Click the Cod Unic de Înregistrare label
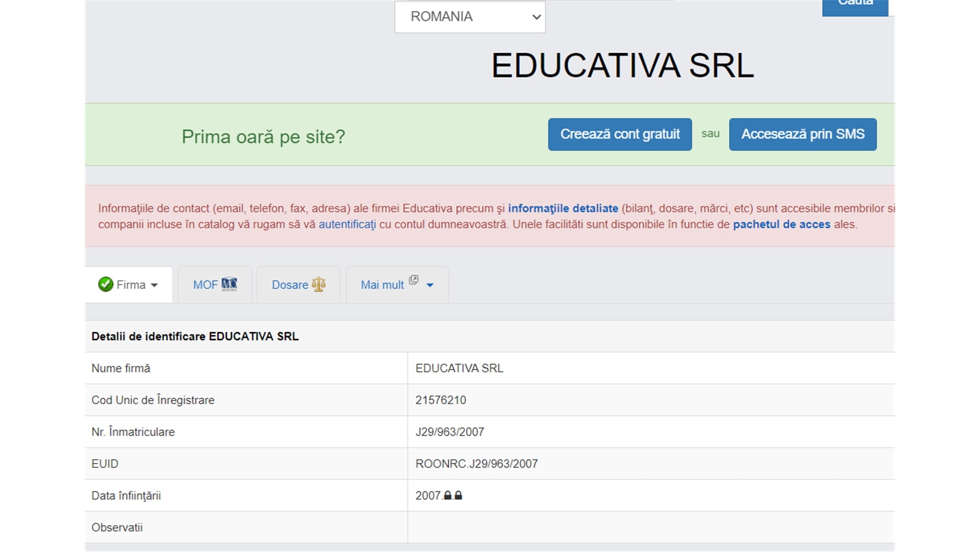Screen dimensions: 980x552 pos(153,400)
